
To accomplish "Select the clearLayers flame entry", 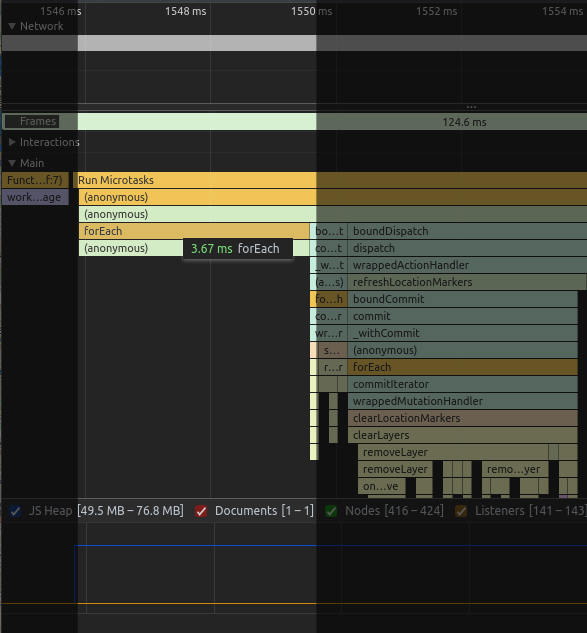I will click(x=463, y=435).
